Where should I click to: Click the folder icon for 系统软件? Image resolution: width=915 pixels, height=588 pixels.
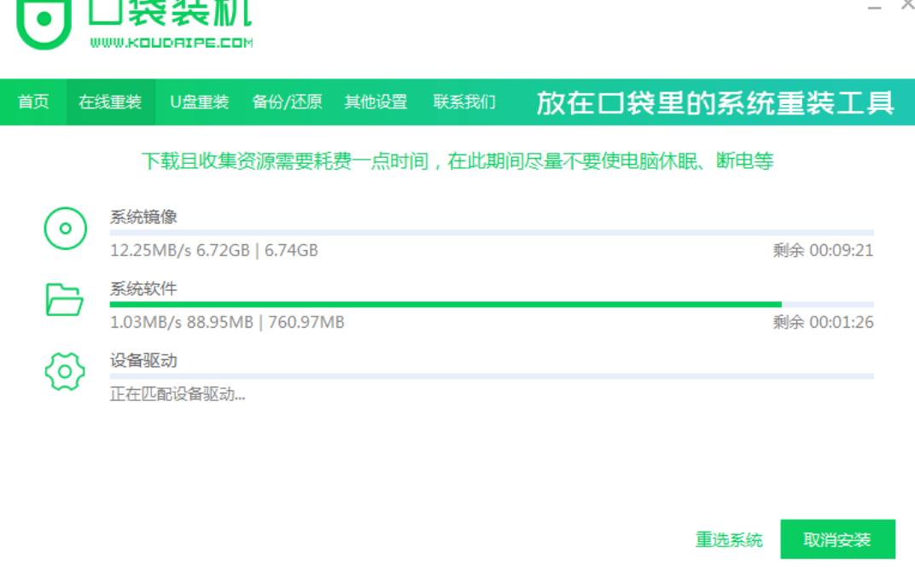[x=65, y=300]
